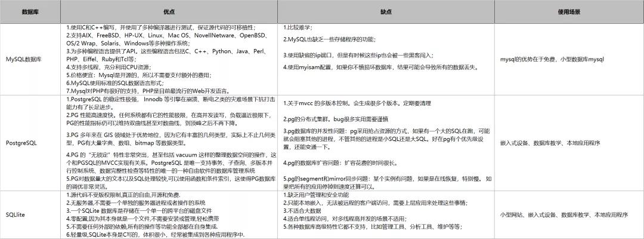Click the "数据库" column header

30,11
